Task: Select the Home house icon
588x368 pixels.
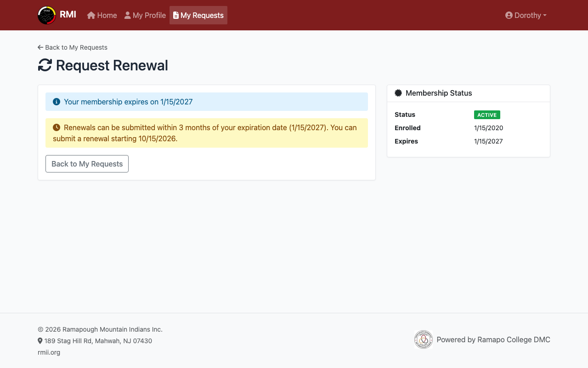Action: point(90,15)
